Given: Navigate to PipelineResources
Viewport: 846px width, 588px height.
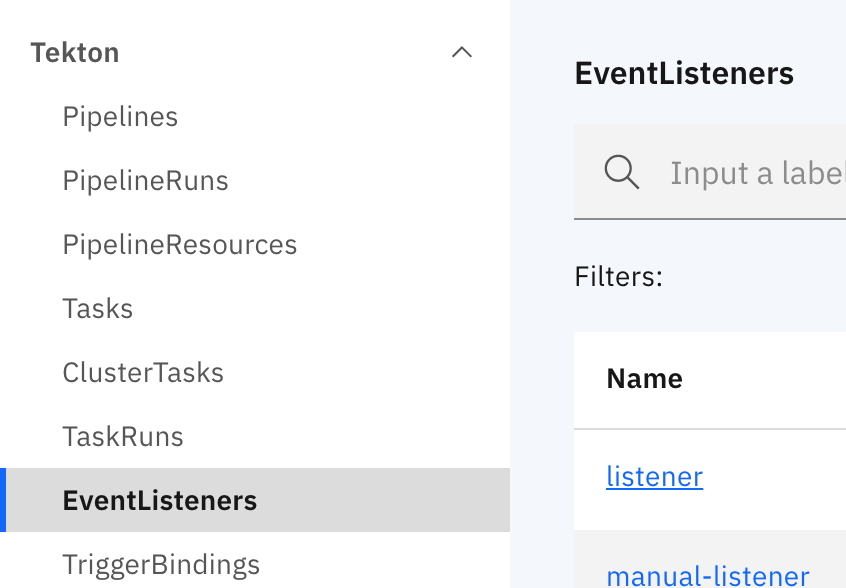Looking at the screenshot, I should 180,244.
